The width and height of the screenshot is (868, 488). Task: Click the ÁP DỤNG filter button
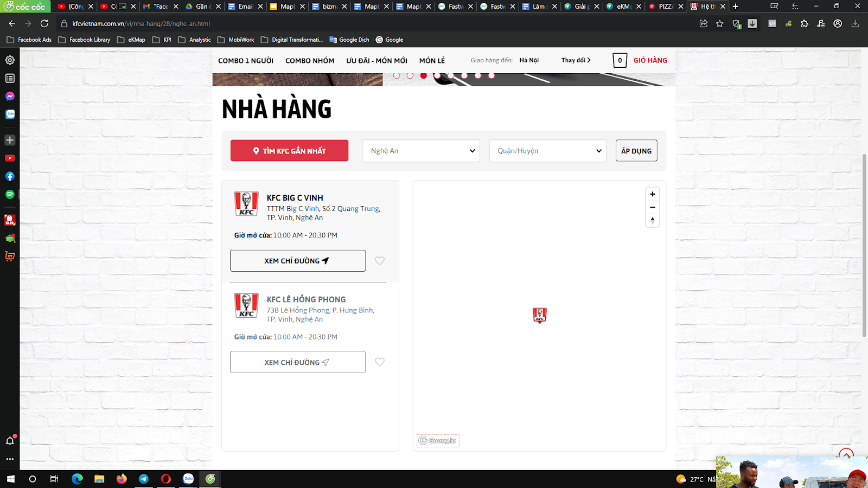point(636,151)
